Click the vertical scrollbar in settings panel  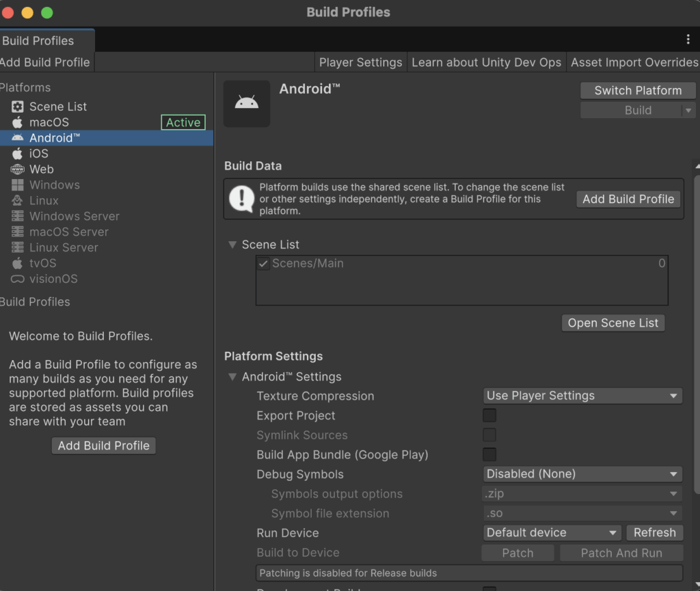[697, 335]
